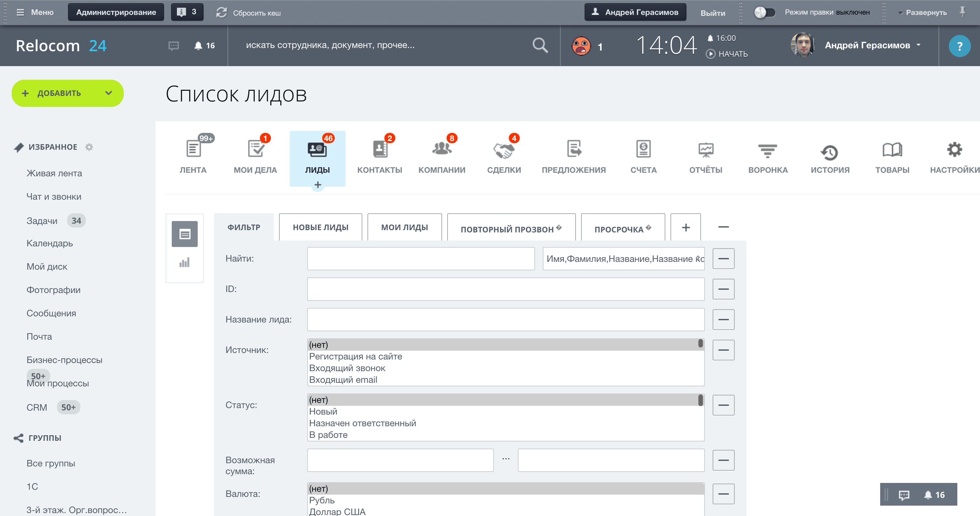Image resolution: width=980 pixels, height=516 pixels.
Task: Open the Лента feed icon
Action: [193, 149]
